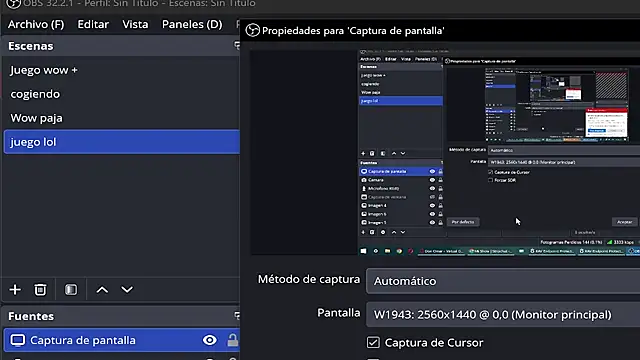Image resolution: width=640 pixels, height=360 pixels.
Task: Click the Escenas panel float icon
Action: tap(237, 46)
